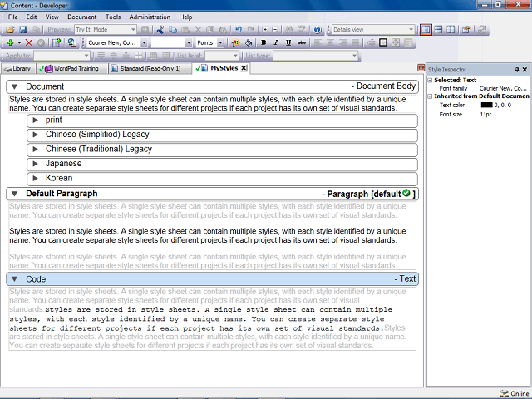Click the document with green arrow icon
The image size is (532, 399).
click(x=57, y=42)
